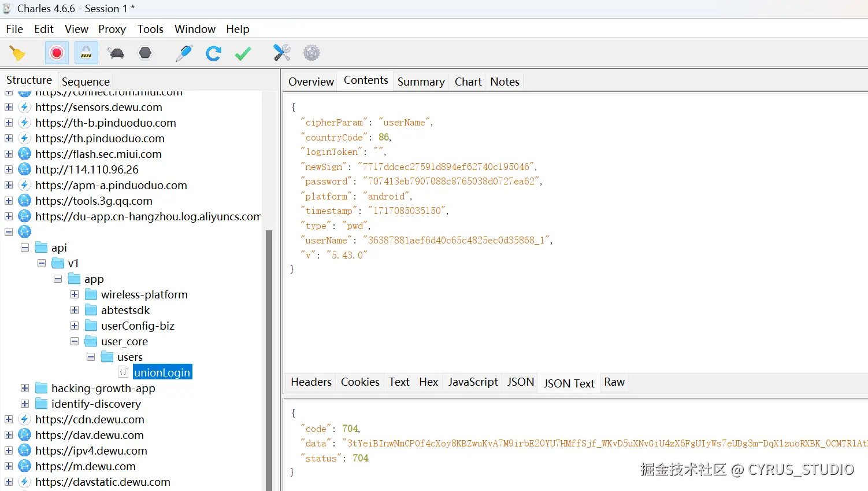Toggle breakpoints hexagon icon
The width and height of the screenshot is (868, 491).
(146, 53)
